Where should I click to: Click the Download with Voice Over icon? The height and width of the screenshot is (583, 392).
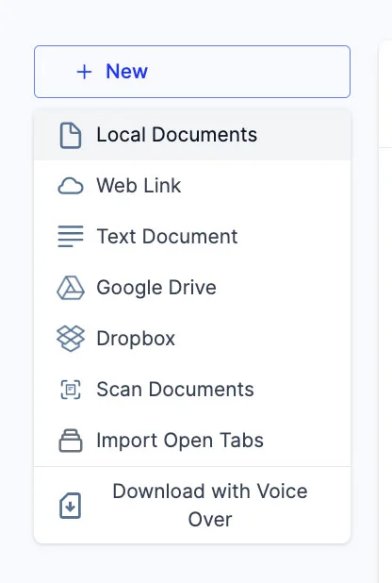pos(71,506)
